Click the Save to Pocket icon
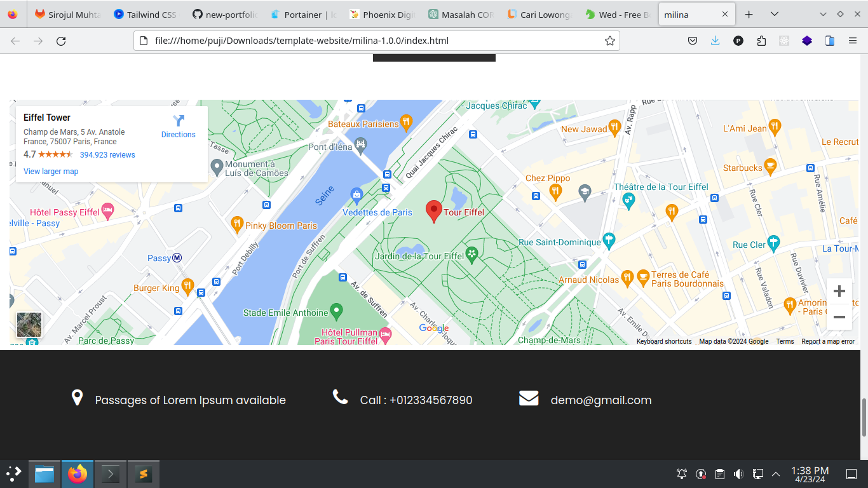The image size is (868, 488). click(693, 41)
